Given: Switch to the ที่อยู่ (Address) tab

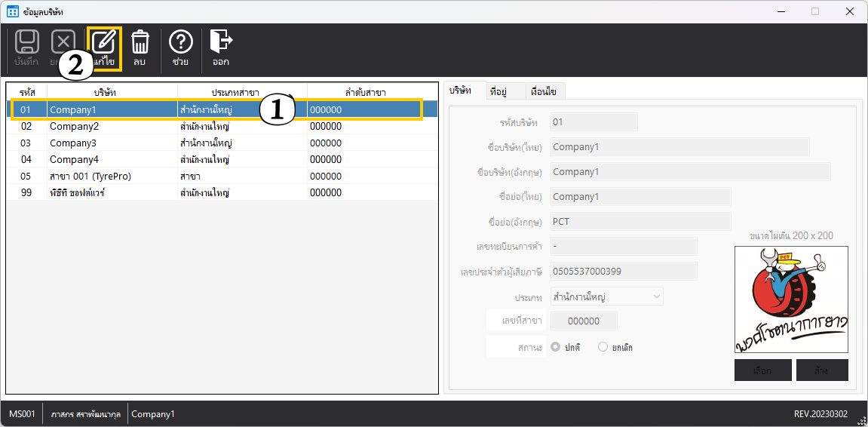Looking at the screenshot, I should [498, 91].
